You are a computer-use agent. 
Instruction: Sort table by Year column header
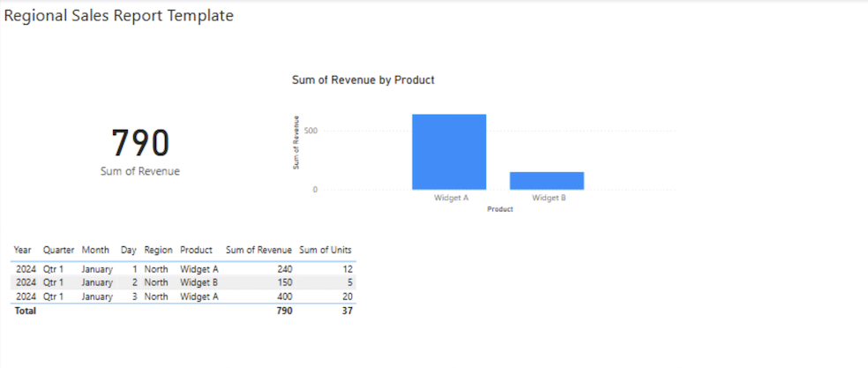pos(23,251)
